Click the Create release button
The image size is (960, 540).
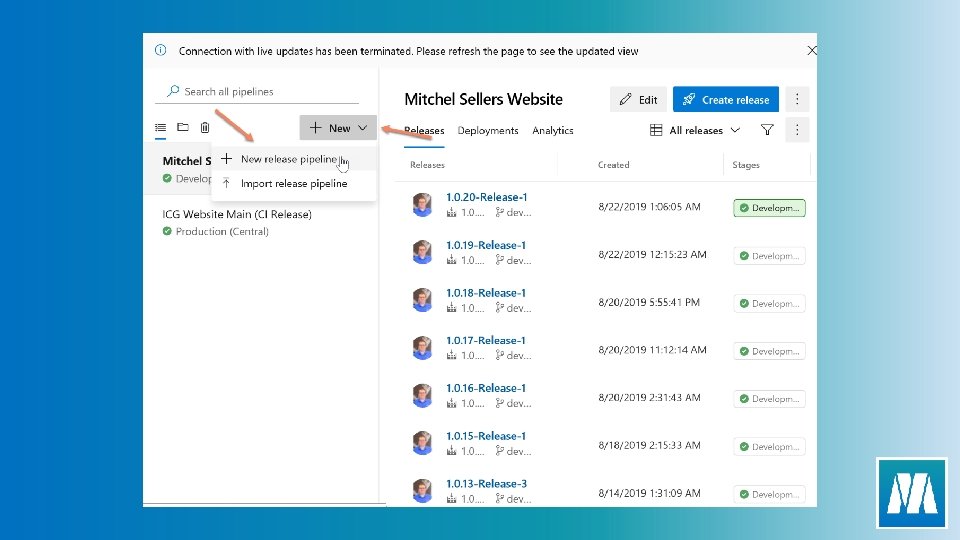pos(726,99)
